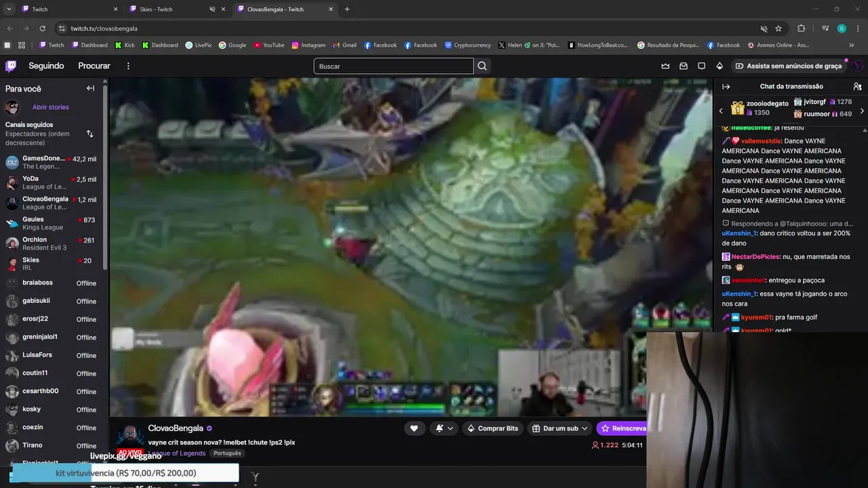Open the browser extensions puzzle icon
The width and height of the screenshot is (868, 488).
pos(801,28)
